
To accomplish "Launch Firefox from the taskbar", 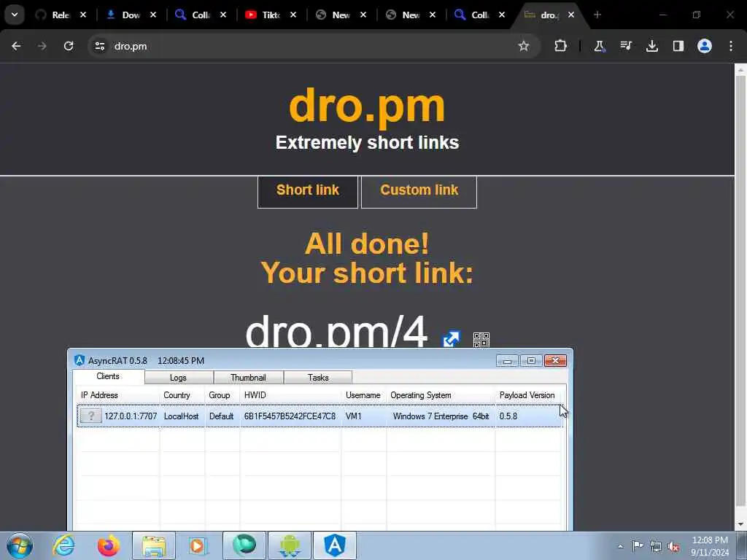I will (x=109, y=545).
